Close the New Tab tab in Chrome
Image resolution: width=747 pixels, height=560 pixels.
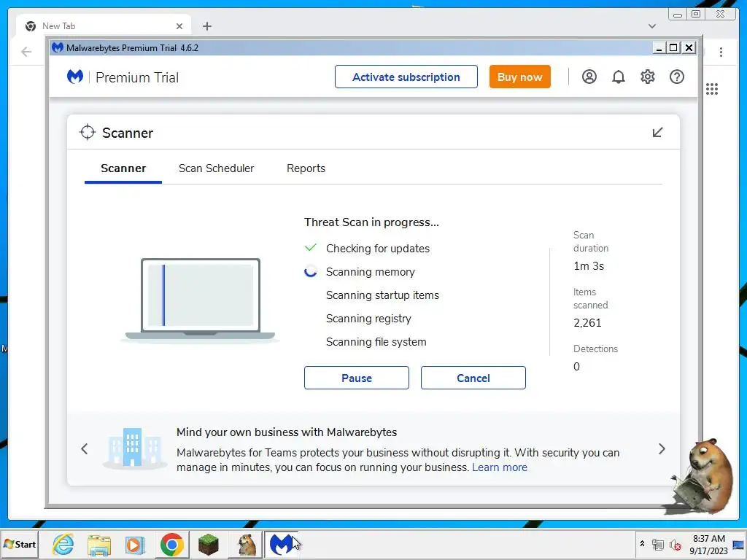179,26
